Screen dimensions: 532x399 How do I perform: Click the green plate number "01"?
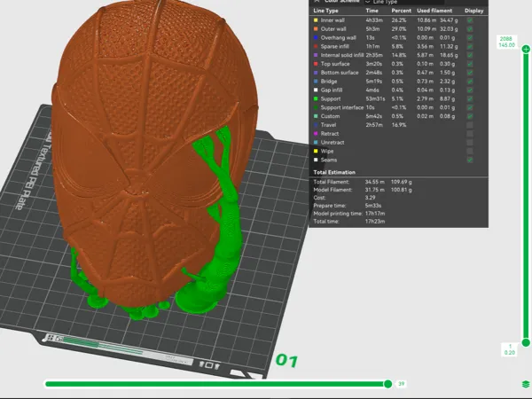click(x=287, y=360)
